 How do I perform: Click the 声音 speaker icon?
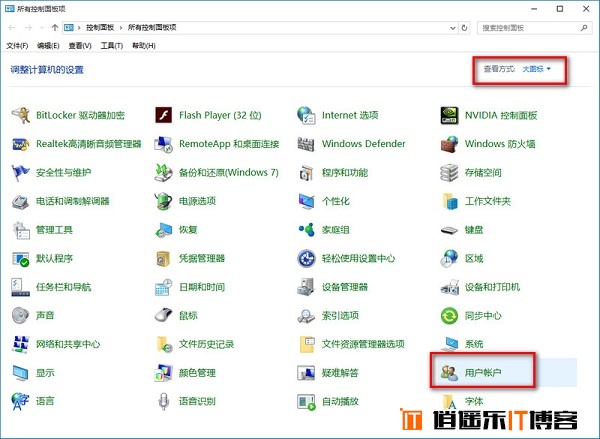coord(20,316)
